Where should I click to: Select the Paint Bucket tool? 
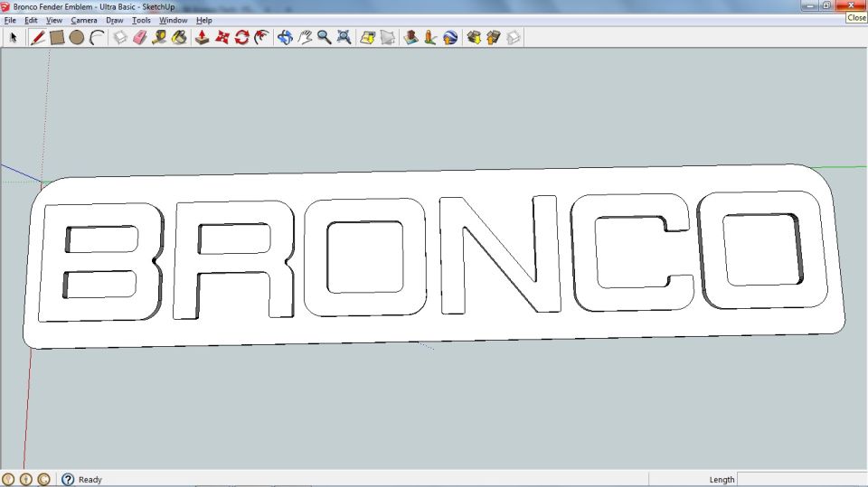179,38
